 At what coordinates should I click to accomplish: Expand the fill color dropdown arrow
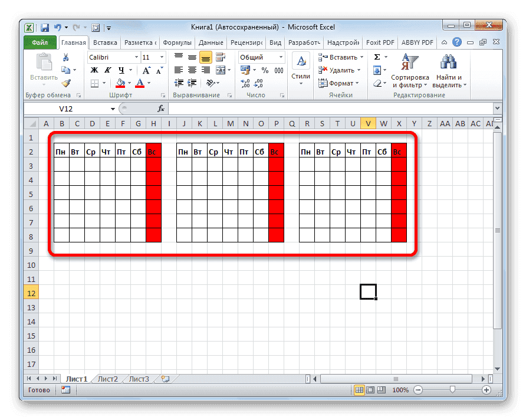[x=129, y=83]
